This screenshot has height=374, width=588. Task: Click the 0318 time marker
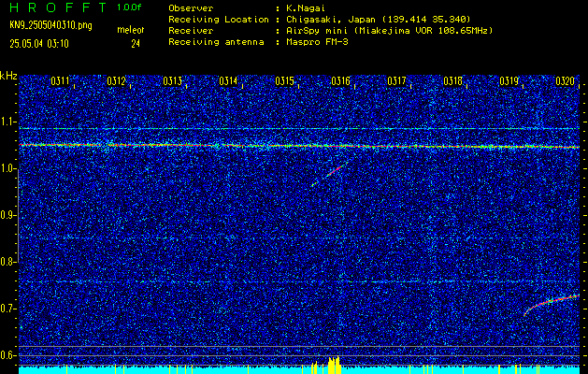(453, 81)
